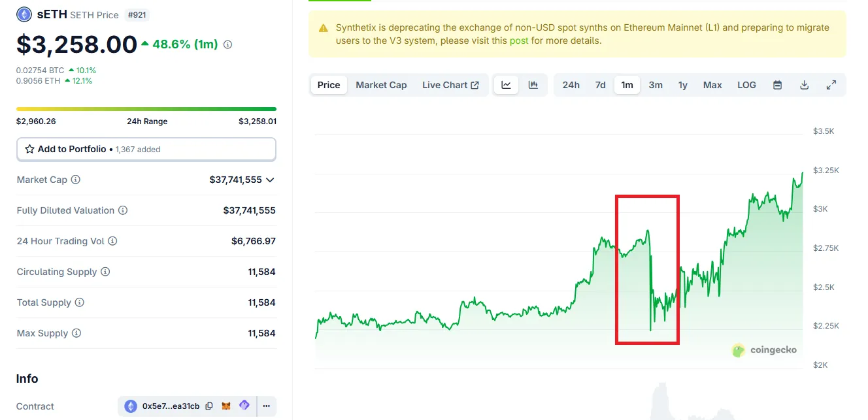
Task: Expand the chart to fullscreen
Action: (x=831, y=85)
